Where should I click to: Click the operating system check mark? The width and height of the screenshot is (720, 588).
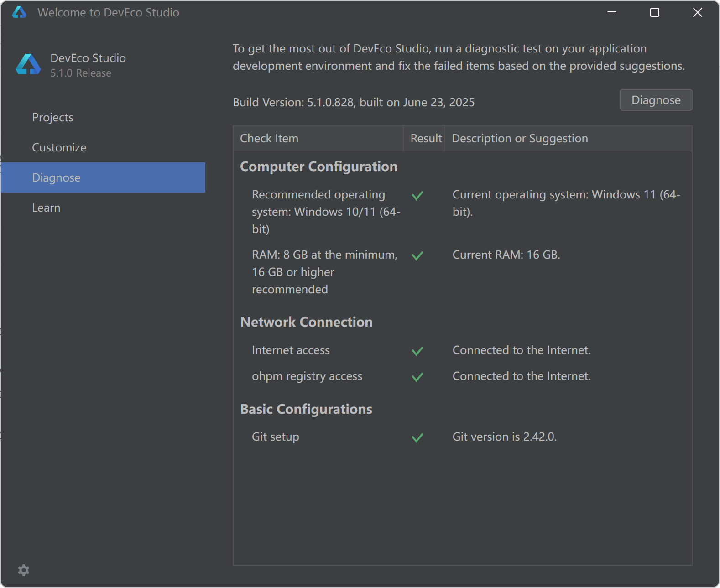tap(417, 196)
